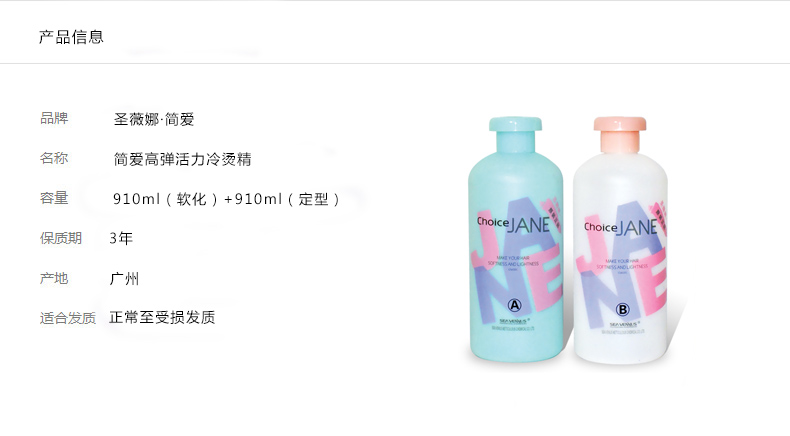Click the 产品信息 section heading
The width and height of the screenshot is (790, 436).
point(71,37)
